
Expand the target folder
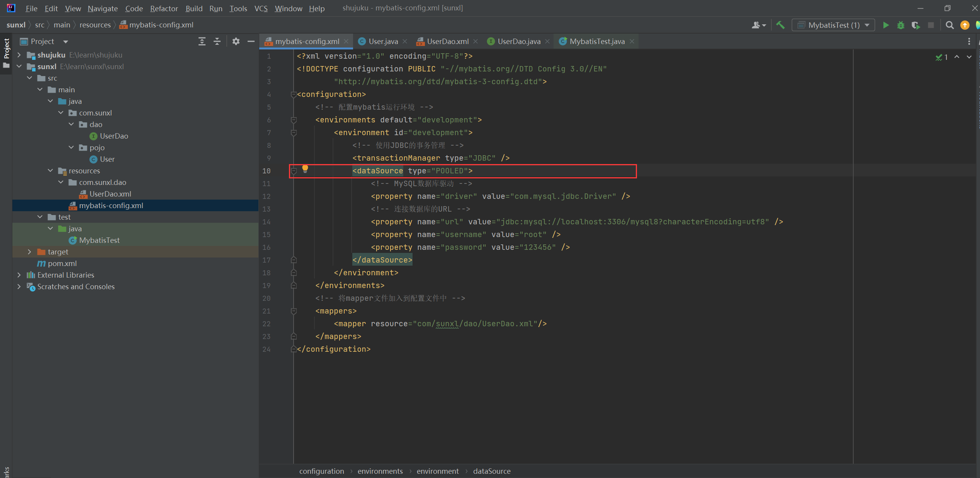29,252
